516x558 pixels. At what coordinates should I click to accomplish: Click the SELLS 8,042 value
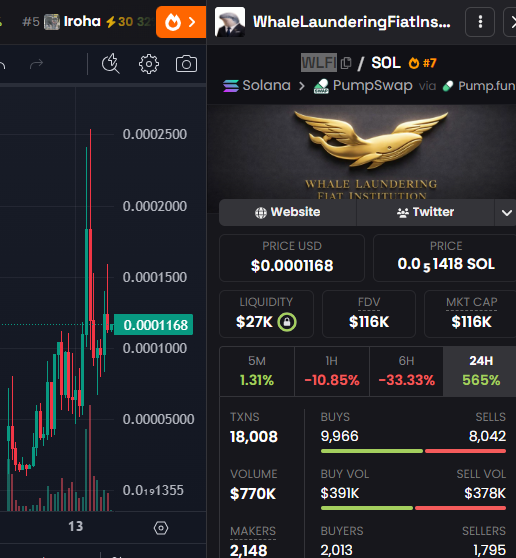tap(487, 436)
